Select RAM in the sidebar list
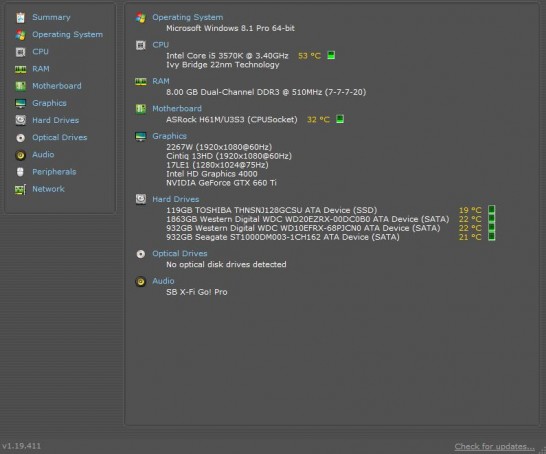This screenshot has height=454, width=546. (x=41, y=69)
